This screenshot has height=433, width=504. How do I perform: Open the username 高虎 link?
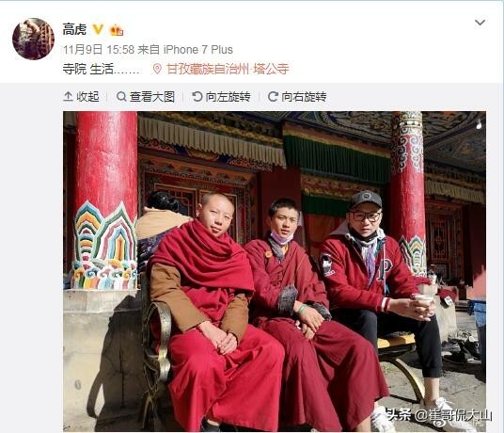point(74,29)
